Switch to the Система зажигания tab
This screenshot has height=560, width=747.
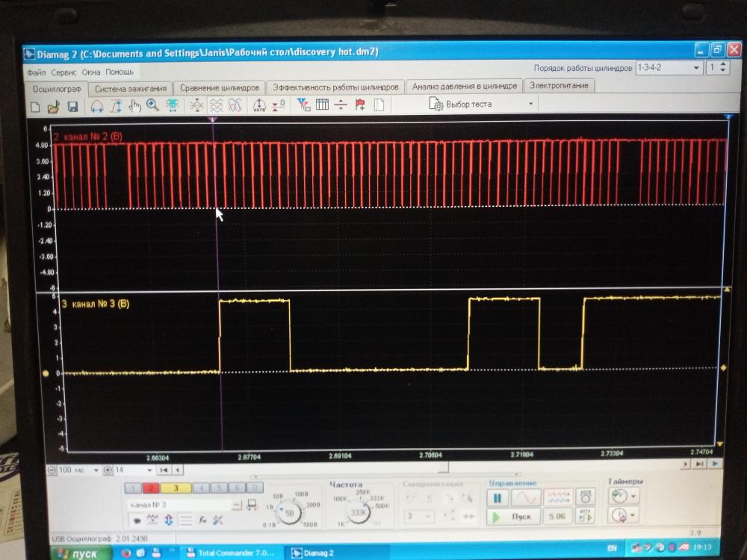click(x=131, y=89)
